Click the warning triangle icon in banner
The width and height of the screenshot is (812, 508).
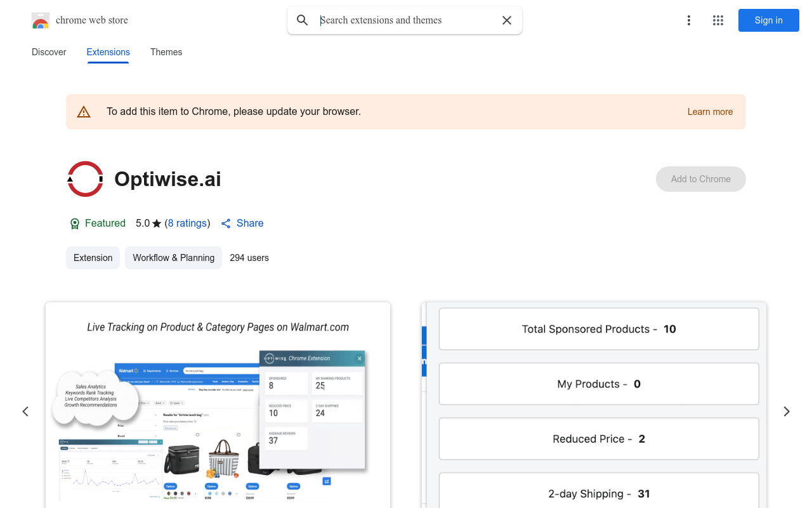coord(84,112)
